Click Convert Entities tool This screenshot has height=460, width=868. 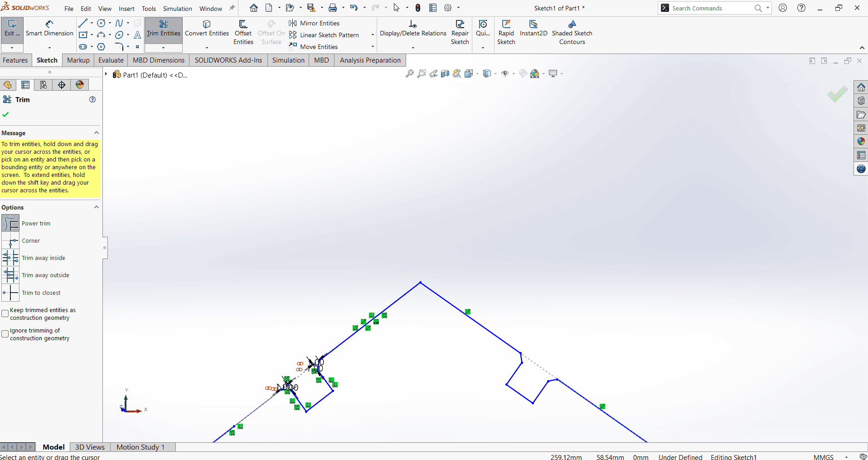(x=207, y=28)
